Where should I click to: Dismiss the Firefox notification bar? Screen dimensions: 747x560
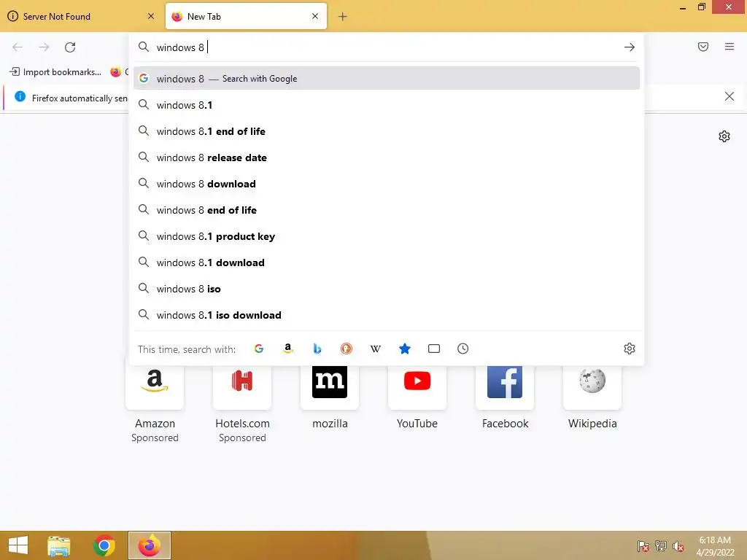(x=729, y=97)
